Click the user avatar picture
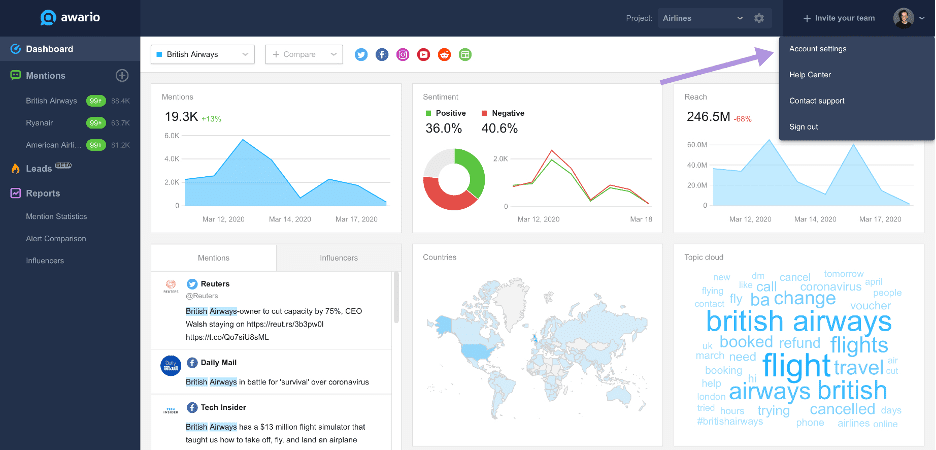936x450 pixels. (x=903, y=18)
